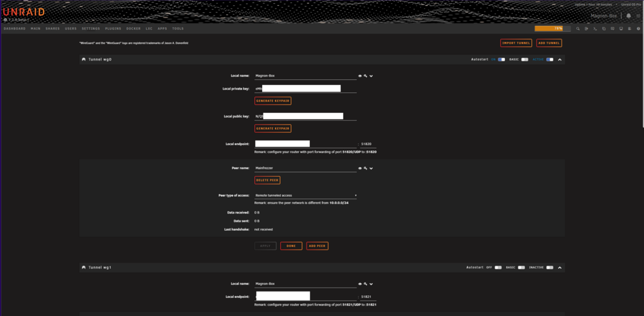Click the ADD PEER button
The height and width of the screenshot is (316, 644).
tap(317, 246)
